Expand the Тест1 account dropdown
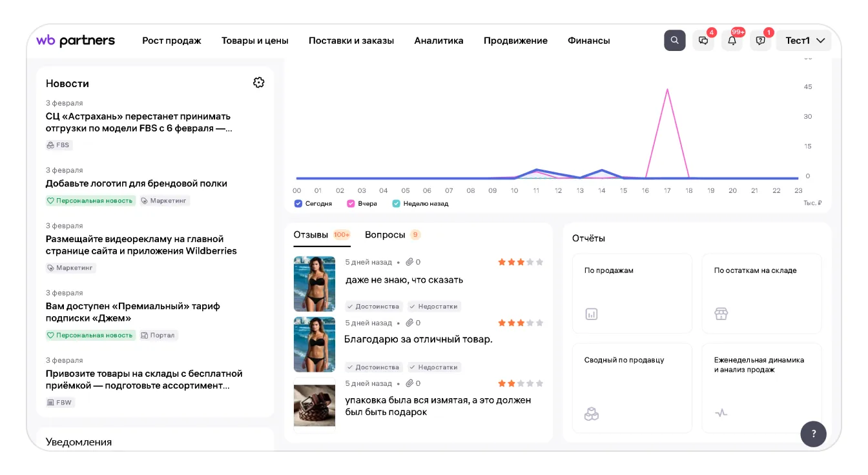868x475 pixels. [x=804, y=41]
